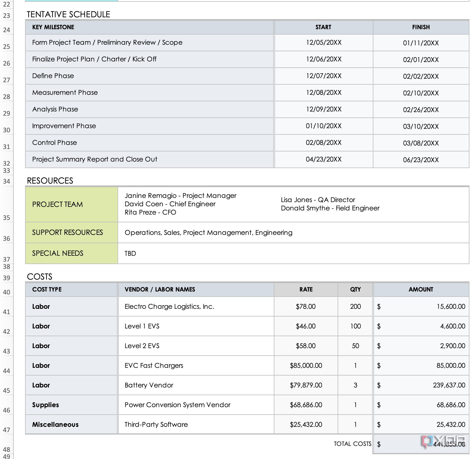Select the TBD special needs cell

pos(293,253)
